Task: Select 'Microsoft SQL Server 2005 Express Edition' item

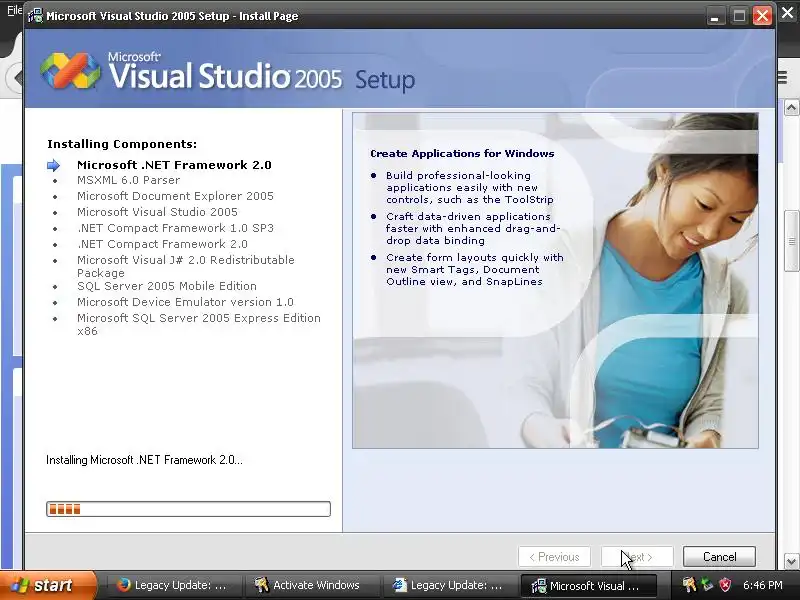Action: pyautogui.click(x=199, y=324)
